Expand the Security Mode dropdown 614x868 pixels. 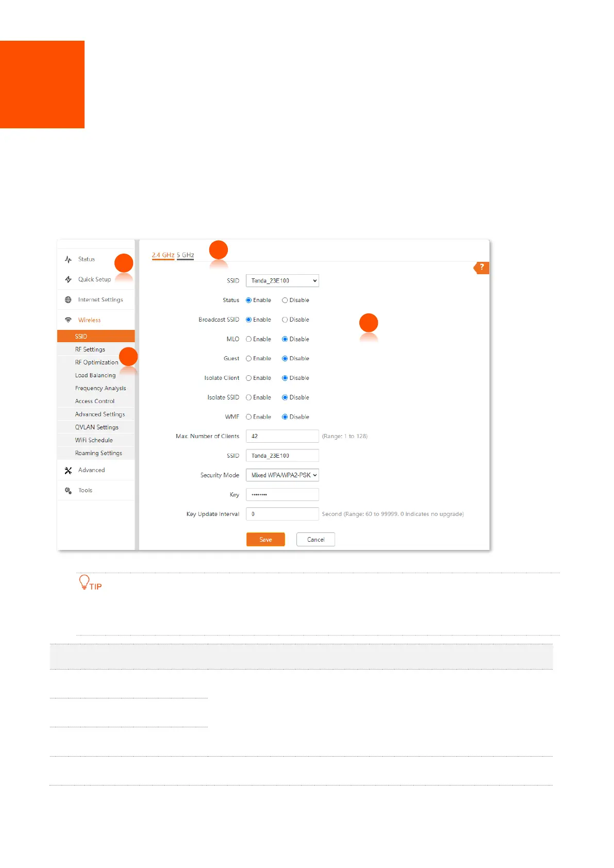[x=282, y=475]
